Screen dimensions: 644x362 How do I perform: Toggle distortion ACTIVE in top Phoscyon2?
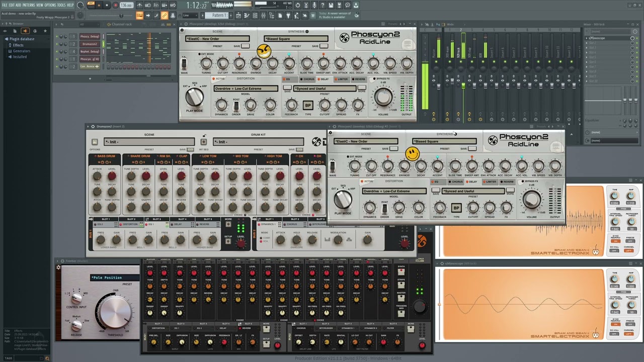[x=219, y=79]
